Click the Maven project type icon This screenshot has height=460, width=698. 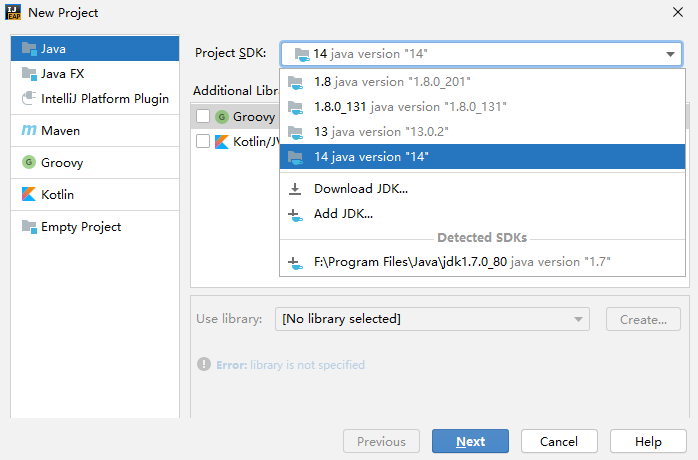[x=29, y=131]
